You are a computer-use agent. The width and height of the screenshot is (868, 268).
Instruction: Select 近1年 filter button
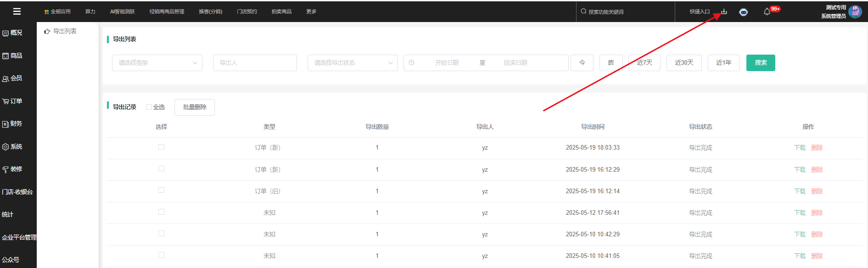tap(724, 63)
